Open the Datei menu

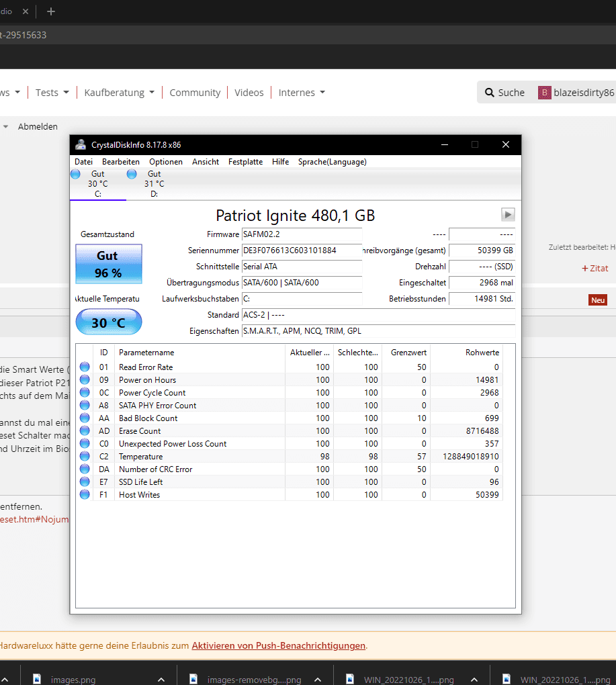(83, 162)
